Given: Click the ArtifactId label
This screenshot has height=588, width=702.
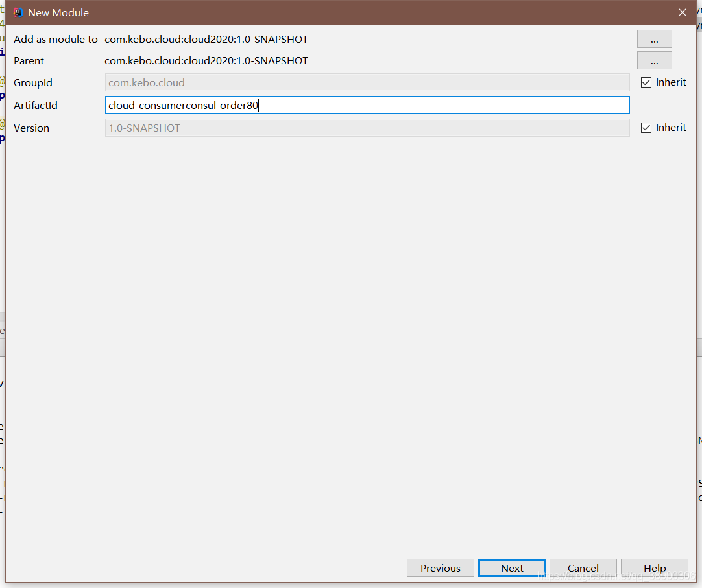Looking at the screenshot, I should tap(36, 105).
